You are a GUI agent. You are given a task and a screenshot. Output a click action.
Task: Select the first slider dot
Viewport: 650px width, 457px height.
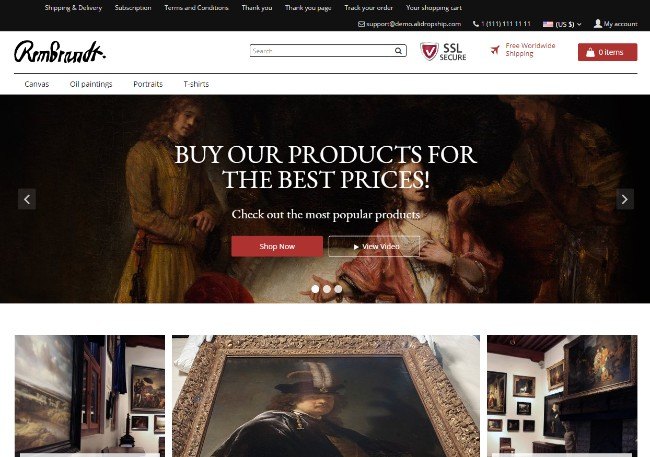pyautogui.click(x=315, y=289)
